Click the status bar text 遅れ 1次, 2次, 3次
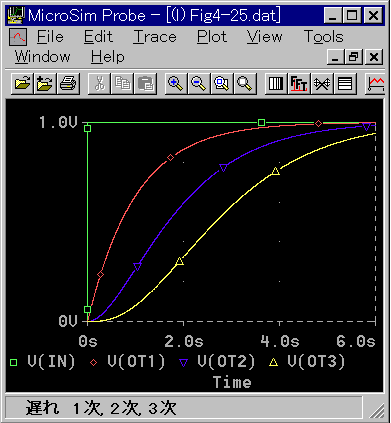Image resolution: width=391 pixels, height=423 pixels. [x=101, y=408]
